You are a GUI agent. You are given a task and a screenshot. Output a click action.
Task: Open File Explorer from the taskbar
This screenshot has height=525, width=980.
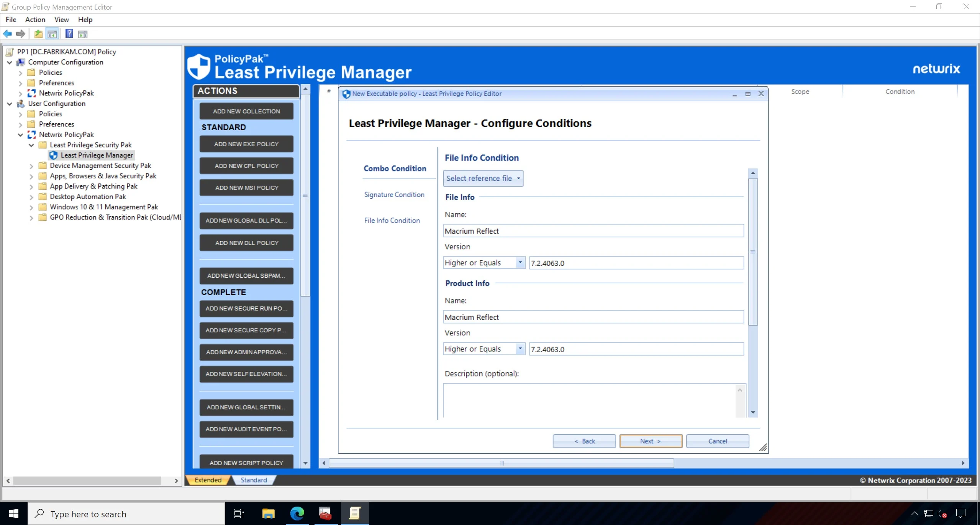[268, 514]
